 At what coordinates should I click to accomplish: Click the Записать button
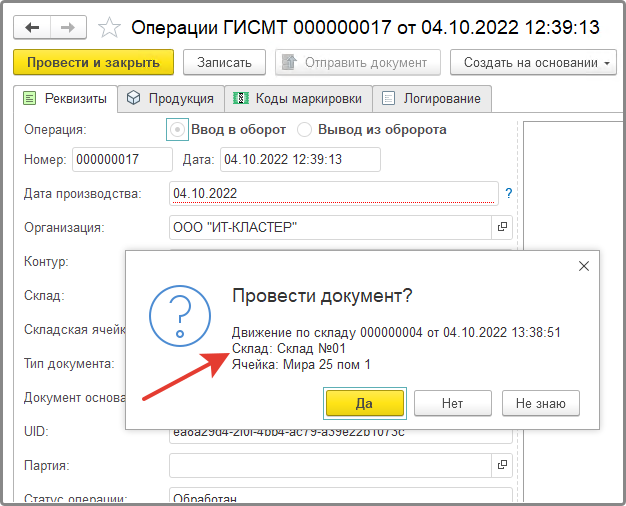[x=224, y=62]
